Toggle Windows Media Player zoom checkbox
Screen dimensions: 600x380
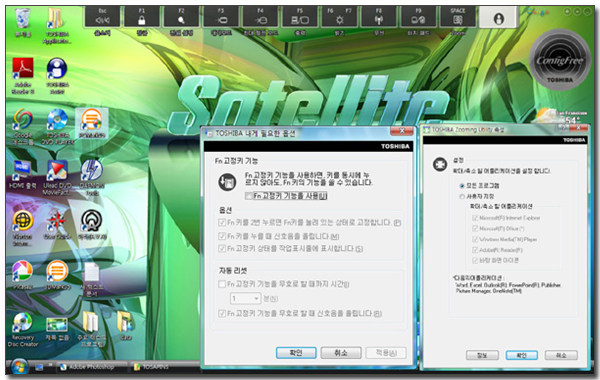[475, 239]
